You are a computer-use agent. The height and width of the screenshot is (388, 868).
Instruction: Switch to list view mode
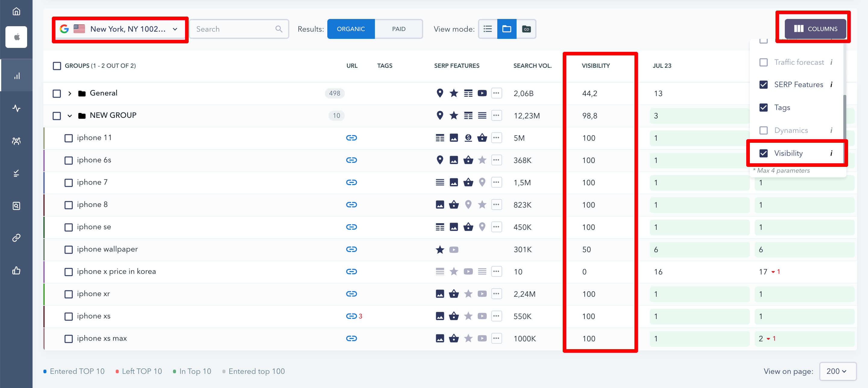(488, 29)
